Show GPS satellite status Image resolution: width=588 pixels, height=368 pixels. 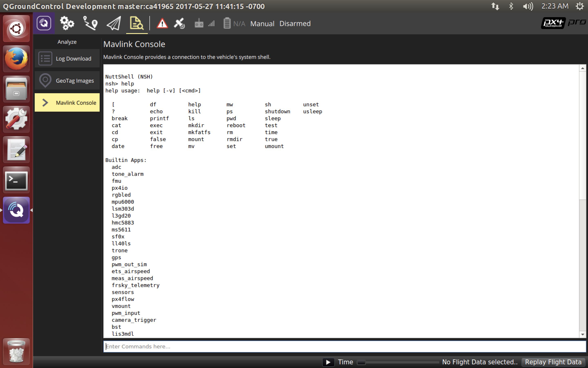[x=179, y=24]
